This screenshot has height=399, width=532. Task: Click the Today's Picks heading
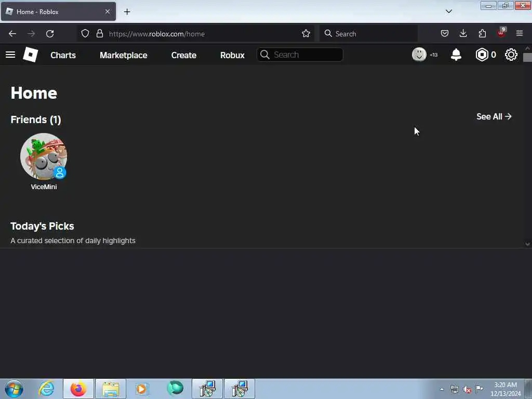pos(42,226)
